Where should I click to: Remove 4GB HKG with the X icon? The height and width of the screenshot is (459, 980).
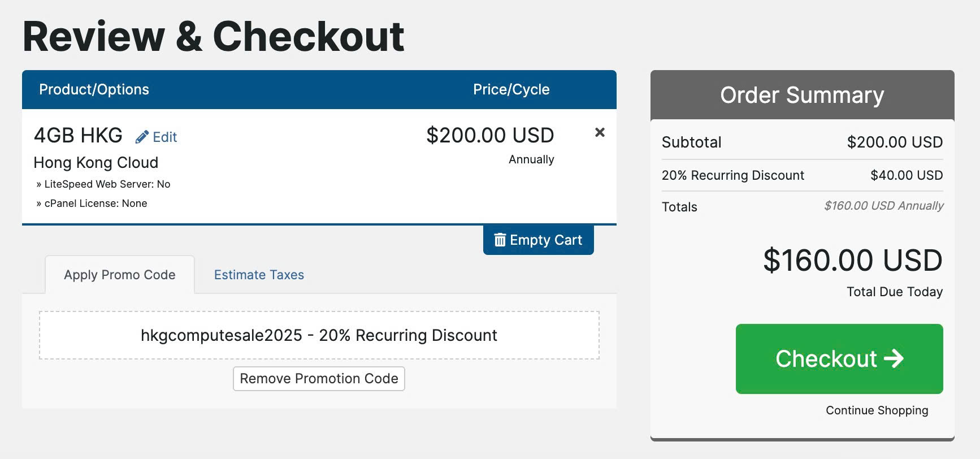point(600,132)
